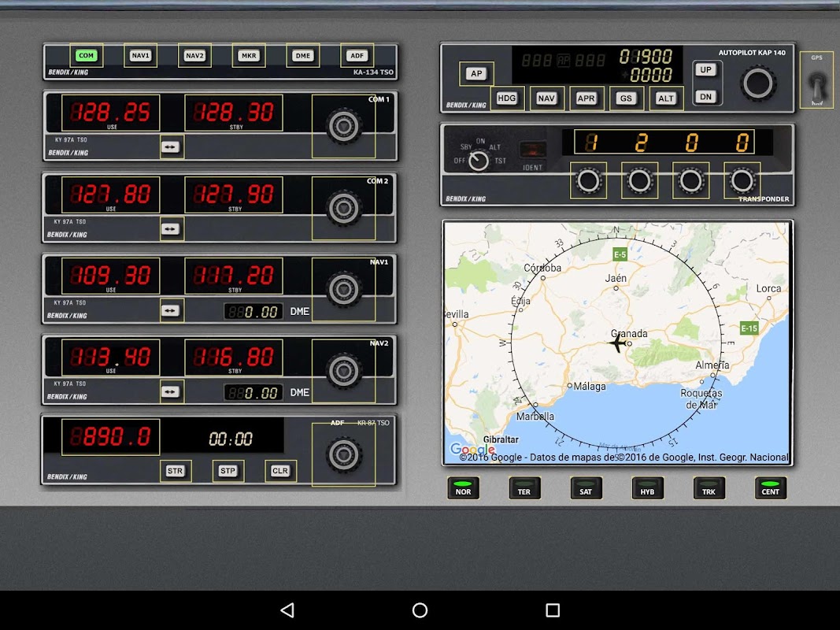The width and height of the screenshot is (840, 630).
Task: Click the autopilot altitude selector knob
Action: (758, 83)
